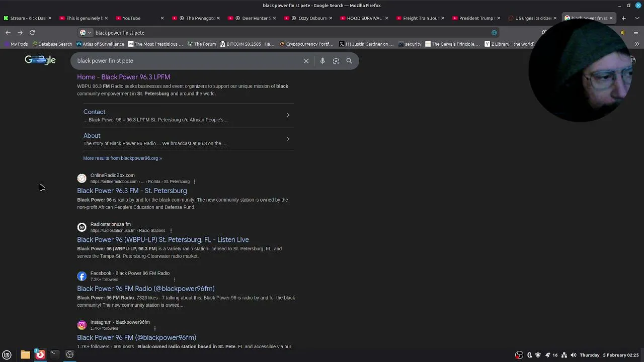The width and height of the screenshot is (644, 362).
Task: Open the Linux Mint start menu
Action: click(x=7, y=354)
